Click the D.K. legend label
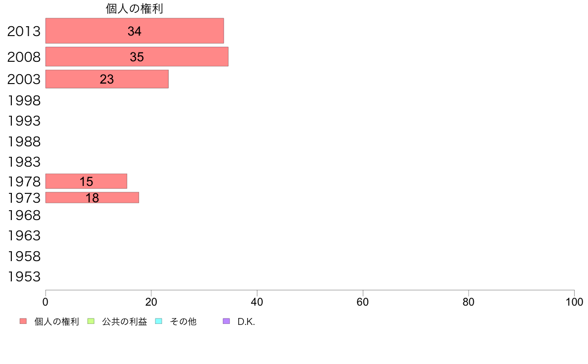The width and height of the screenshot is (588, 364). [246, 321]
